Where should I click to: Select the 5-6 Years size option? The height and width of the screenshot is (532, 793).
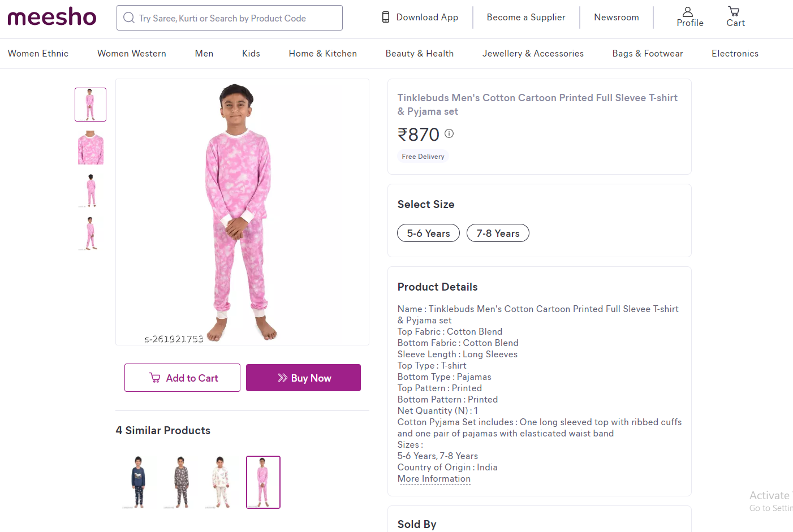click(428, 233)
